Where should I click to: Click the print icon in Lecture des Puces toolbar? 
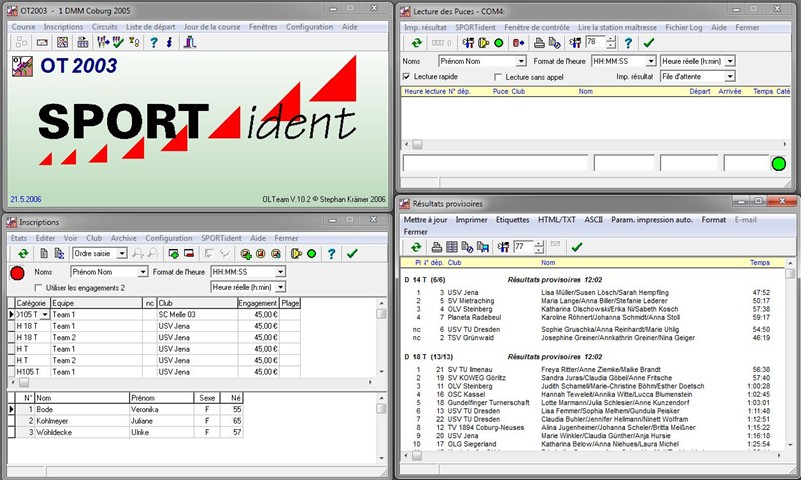tap(539, 43)
